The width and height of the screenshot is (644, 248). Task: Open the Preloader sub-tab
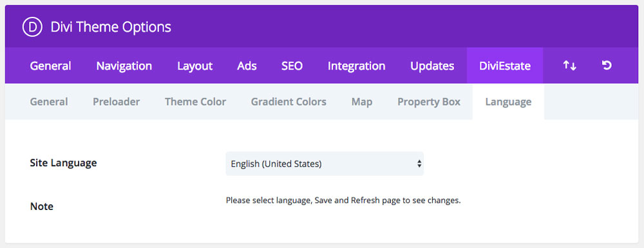[x=116, y=102]
